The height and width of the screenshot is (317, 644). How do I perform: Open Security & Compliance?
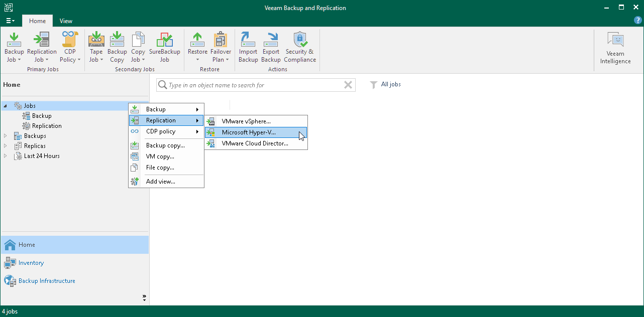[x=300, y=47]
